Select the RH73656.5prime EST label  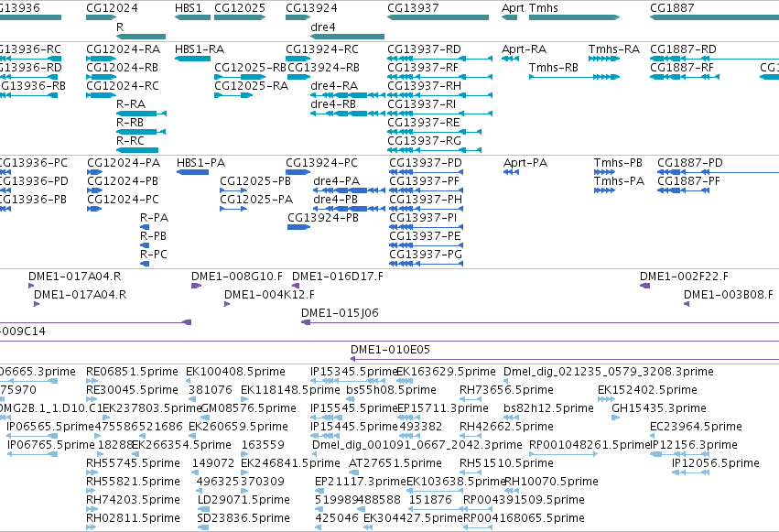[x=506, y=390]
